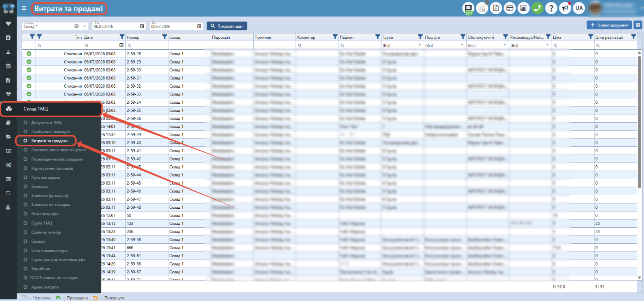The image size is (644, 301).
Task: Expand the Послуга (Всі) filter dropdown
Action: [x=462, y=45]
